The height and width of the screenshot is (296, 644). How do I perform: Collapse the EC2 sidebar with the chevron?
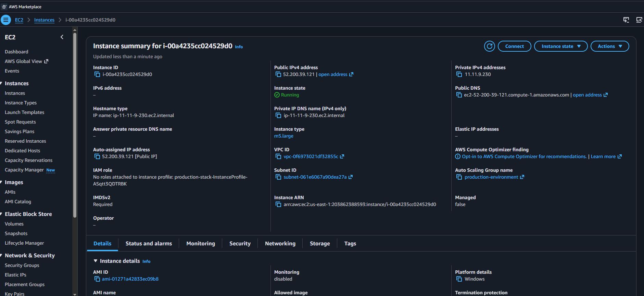[62, 37]
